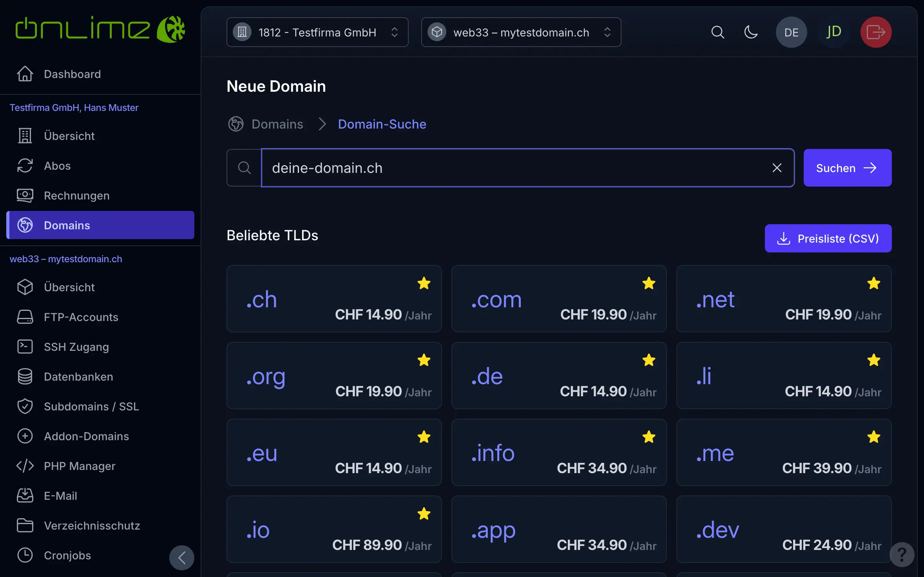This screenshot has height=577, width=924.
Task: Toggle dark mode moon icon
Action: tap(750, 32)
